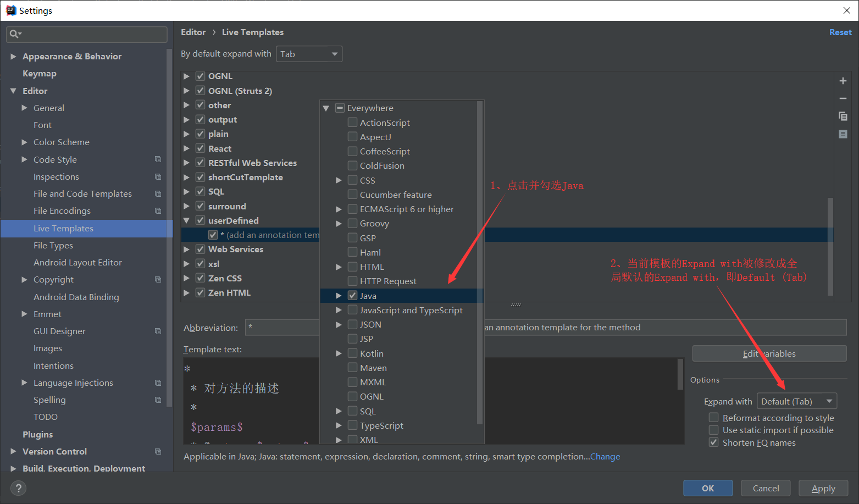Add a new live template
The width and height of the screenshot is (859, 504).
843,80
